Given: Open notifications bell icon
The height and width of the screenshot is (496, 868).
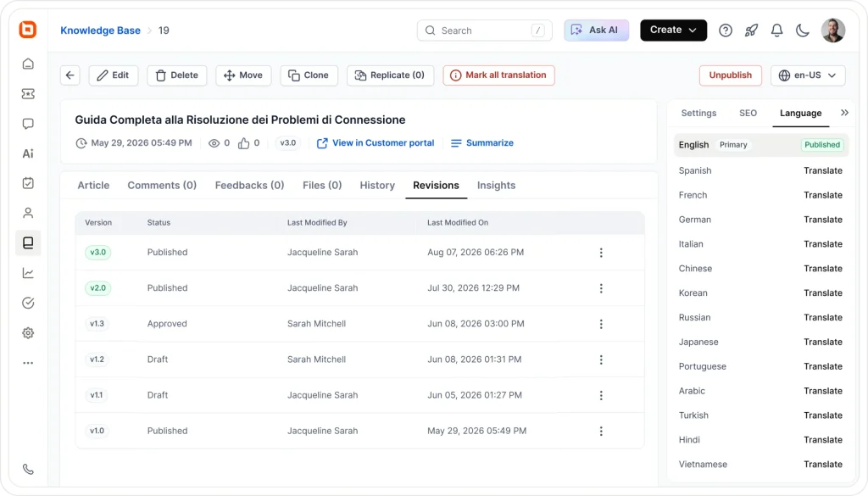Looking at the screenshot, I should (776, 31).
